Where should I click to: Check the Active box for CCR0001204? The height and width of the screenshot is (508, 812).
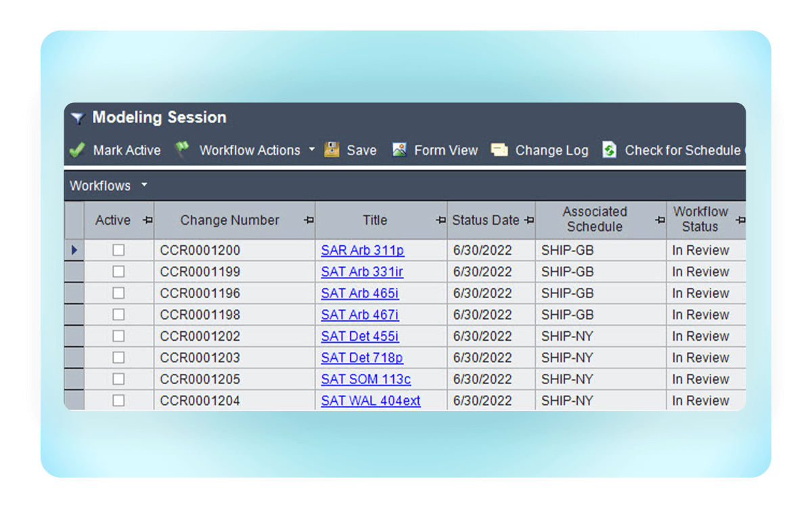(x=118, y=400)
